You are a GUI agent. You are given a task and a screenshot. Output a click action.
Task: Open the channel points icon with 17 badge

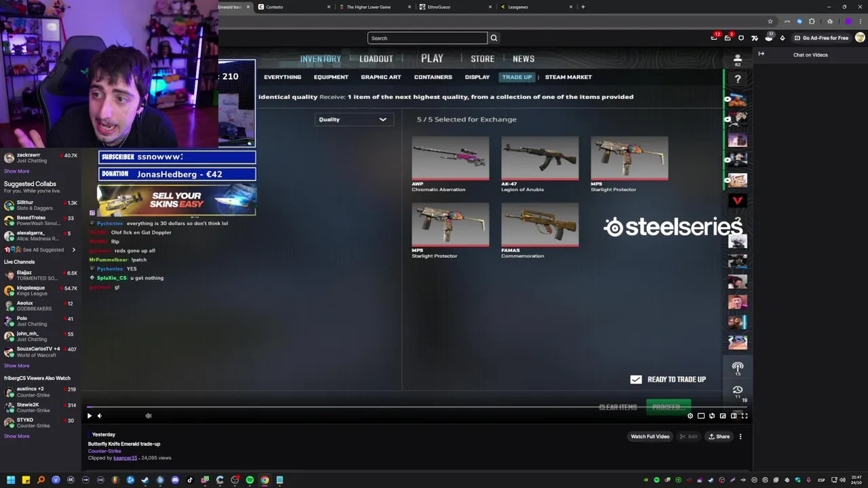click(769, 38)
